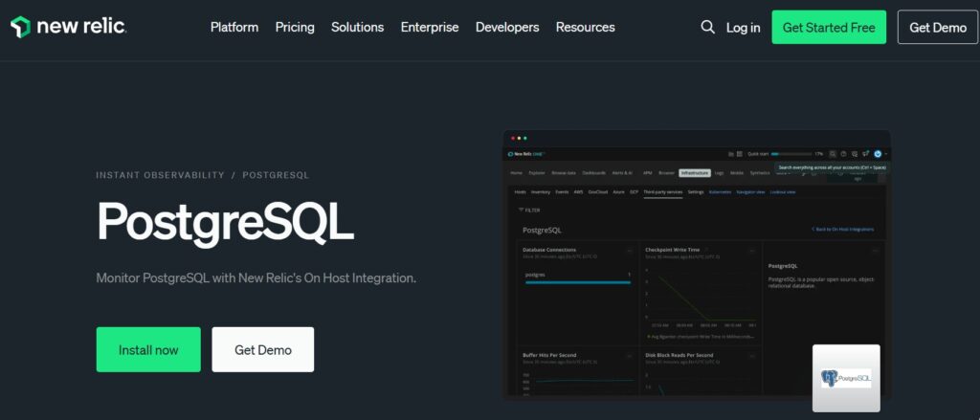This screenshot has width=980, height=420.
Task: Click the blue user avatar icon in dashboard
Action: 878,153
